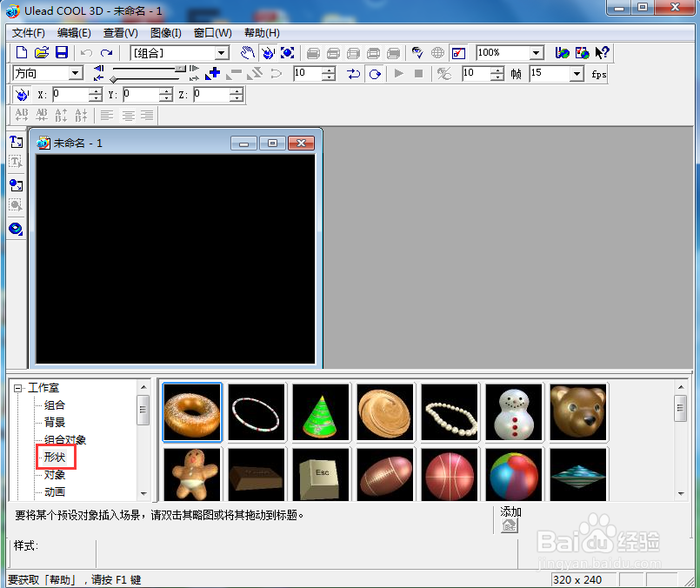700x588 pixels.
Task: Open the 图像(I) menu
Action: click(165, 33)
